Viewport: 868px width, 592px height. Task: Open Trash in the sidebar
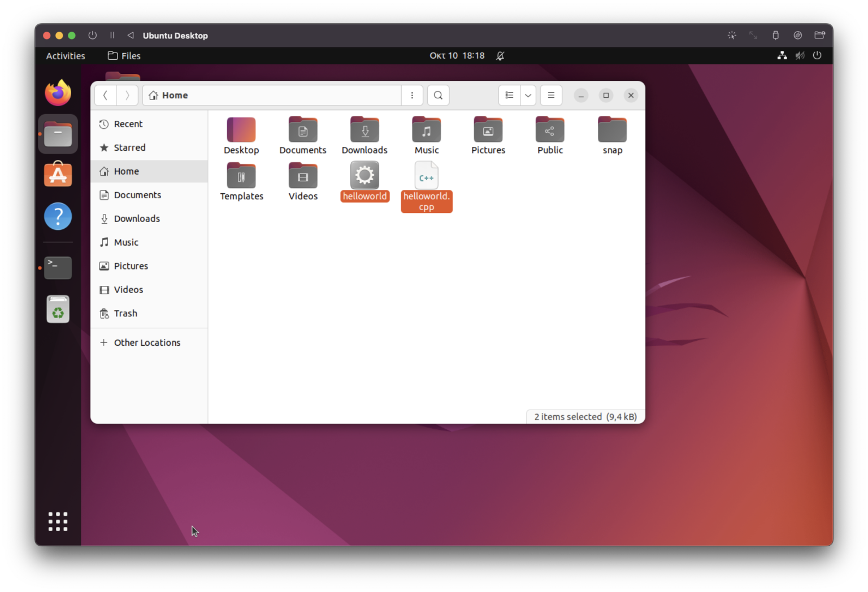coord(125,314)
